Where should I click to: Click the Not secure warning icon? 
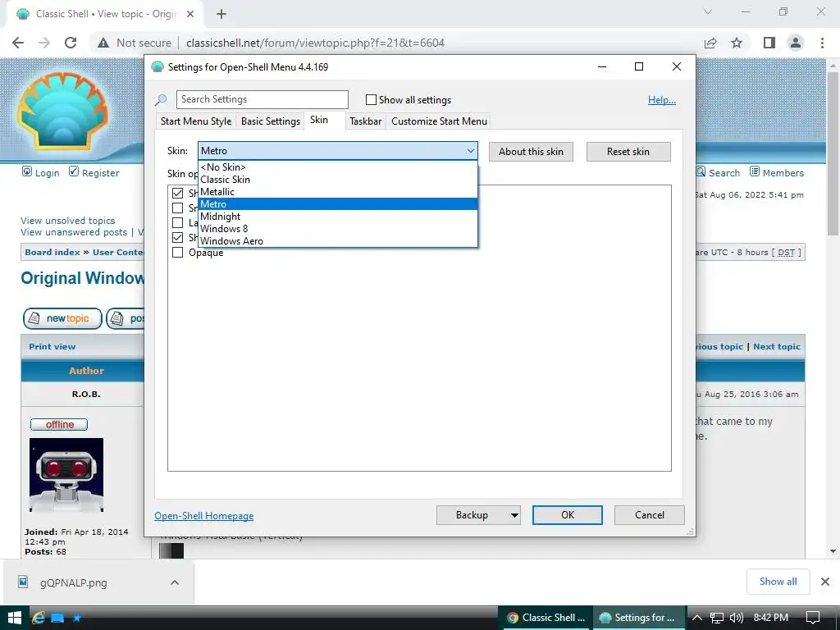pyautogui.click(x=103, y=43)
